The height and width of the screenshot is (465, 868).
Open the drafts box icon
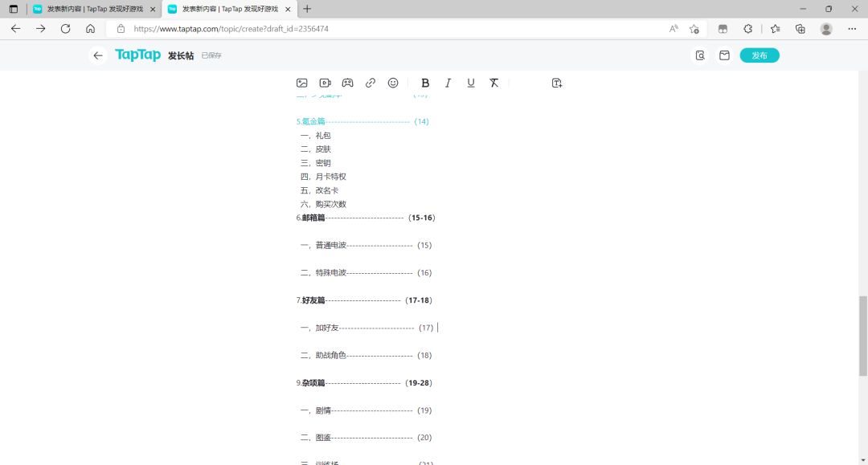(724, 55)
